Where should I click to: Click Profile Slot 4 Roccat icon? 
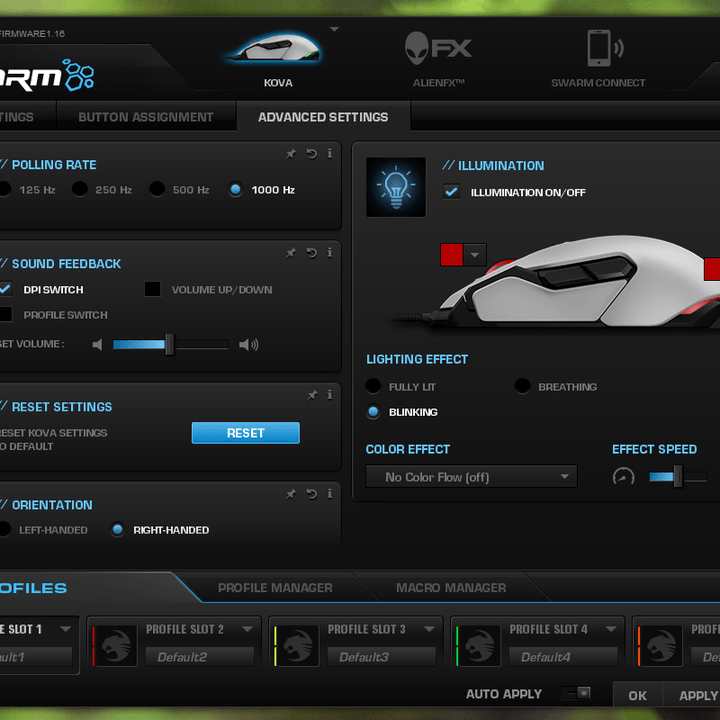coord(478,646)
